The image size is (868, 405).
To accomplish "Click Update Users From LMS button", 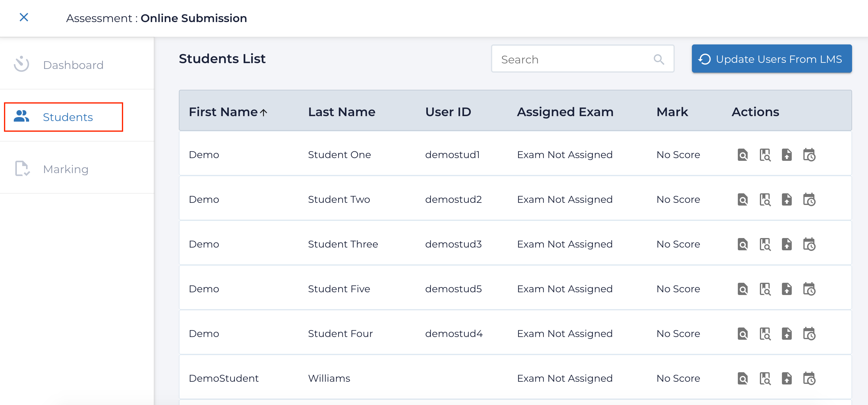I will (771, 59).
